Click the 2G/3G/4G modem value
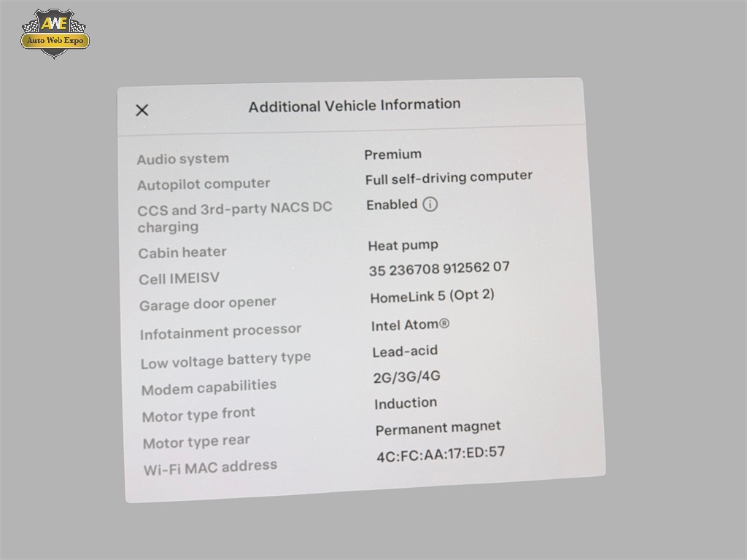 (406, 378)
